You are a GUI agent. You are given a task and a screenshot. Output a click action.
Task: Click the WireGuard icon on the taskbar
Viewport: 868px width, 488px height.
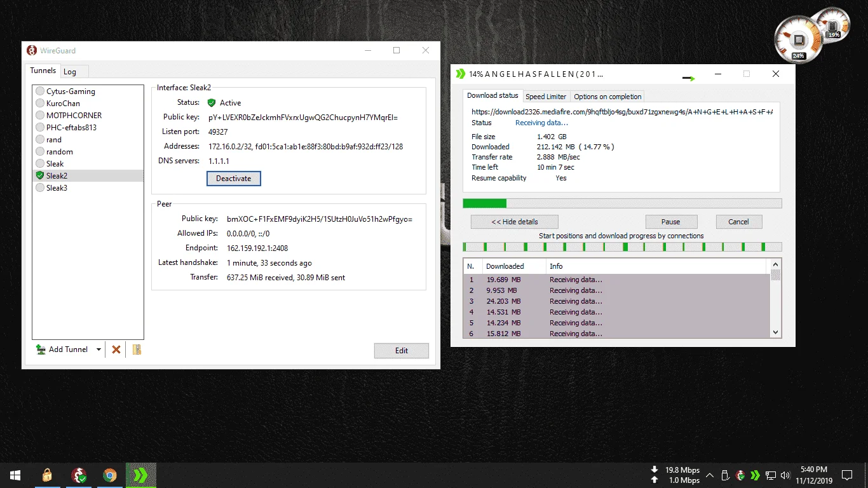point(79,475)
